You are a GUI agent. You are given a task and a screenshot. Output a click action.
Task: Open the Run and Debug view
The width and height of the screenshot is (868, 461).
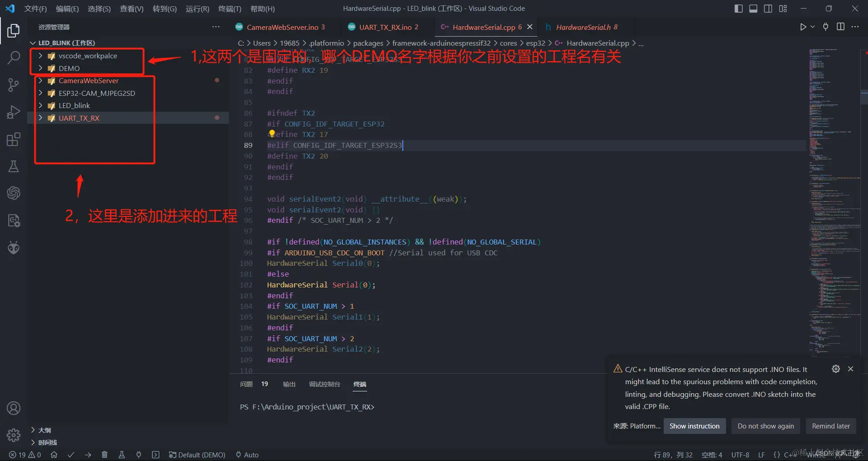14,112
